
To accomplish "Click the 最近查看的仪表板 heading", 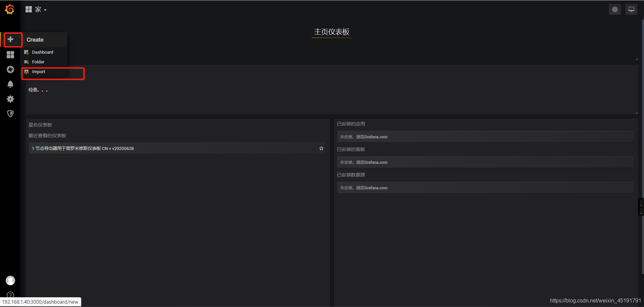I will (47, 136).
